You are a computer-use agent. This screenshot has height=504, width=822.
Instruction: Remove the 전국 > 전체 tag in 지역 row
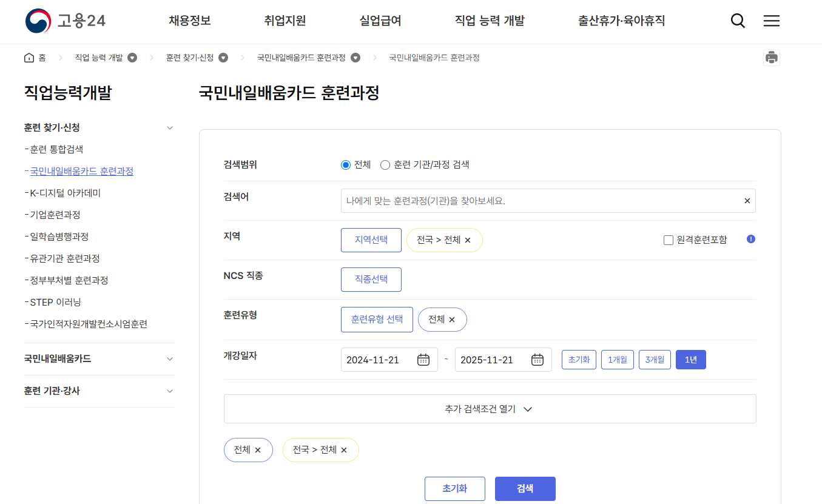click(468, 240)
